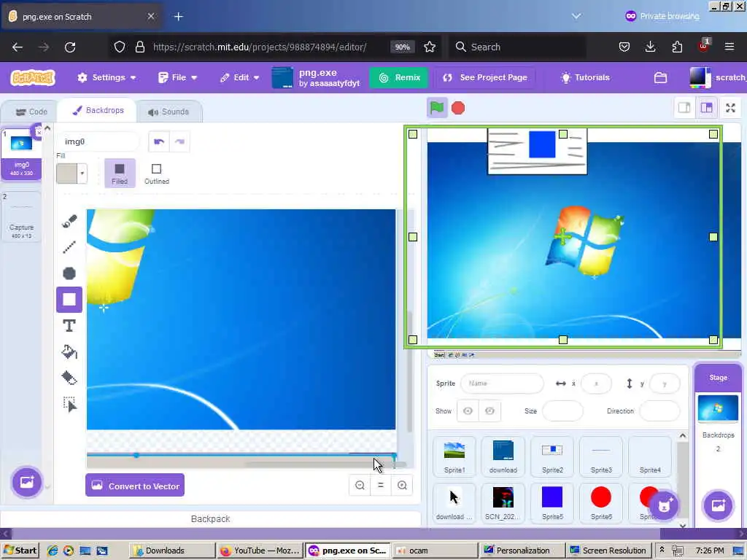Viewport: 747px width, 560px height.
Task: Select the marquee Select tool
Action: point(69,404)
